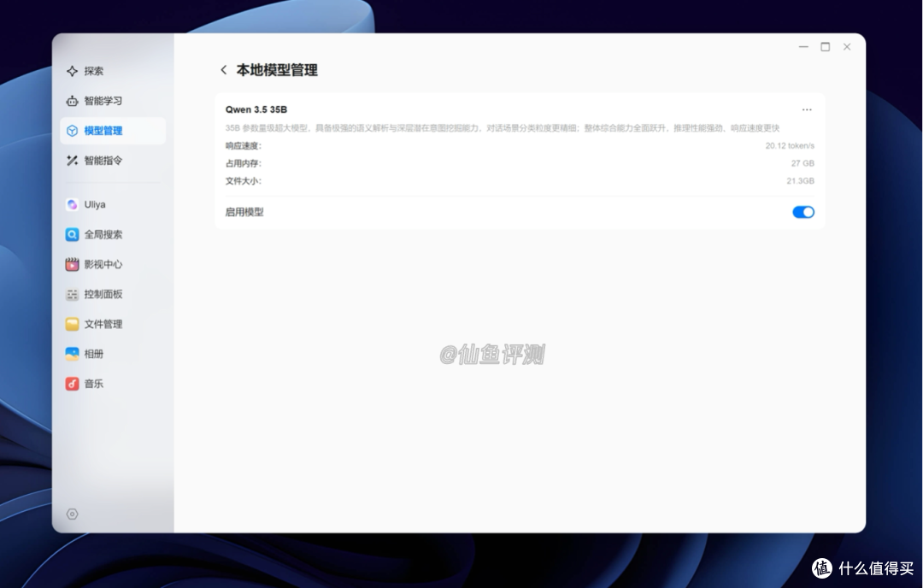This screenshot has height=588, width=923.
Task: Minimize the model management window
Action: (x=803, y=47)
